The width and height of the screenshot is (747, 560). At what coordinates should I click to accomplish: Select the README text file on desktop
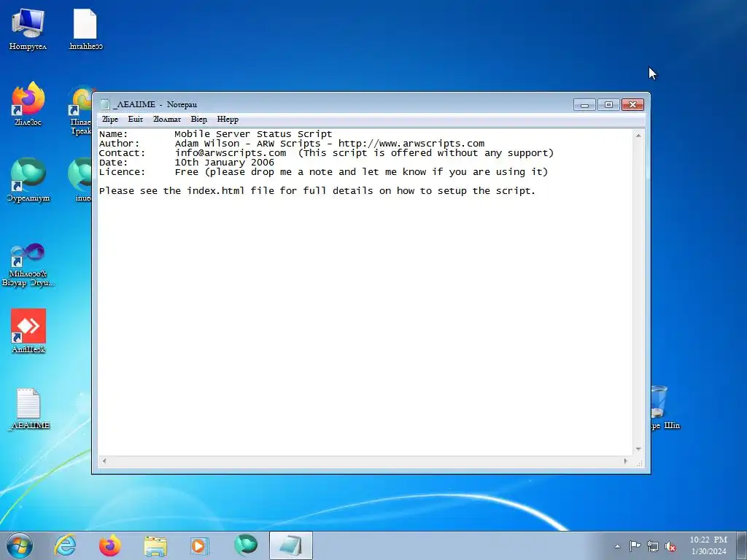tap(28, 408)
